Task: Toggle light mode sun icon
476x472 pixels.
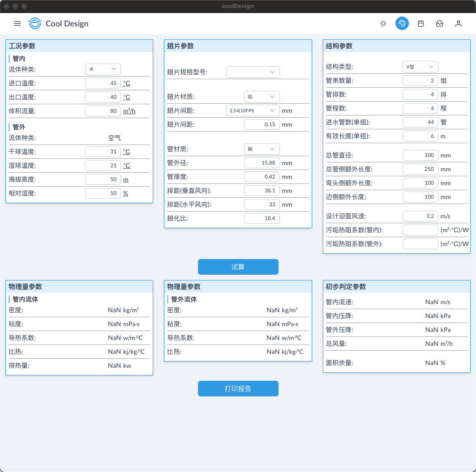Action: click(383, 24)
